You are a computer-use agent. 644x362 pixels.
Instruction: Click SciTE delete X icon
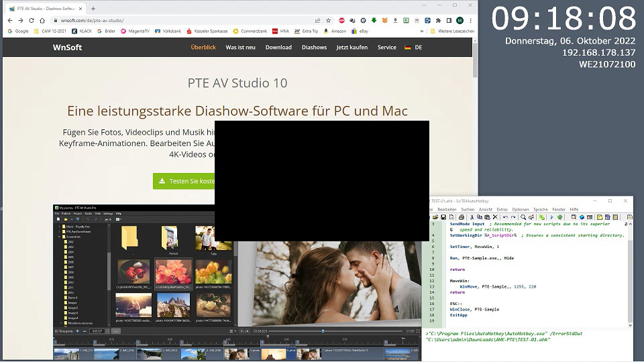point(495,217)
